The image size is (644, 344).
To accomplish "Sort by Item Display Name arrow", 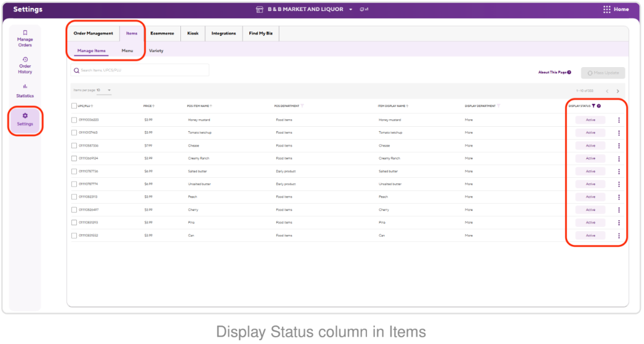I will [408, 106].
